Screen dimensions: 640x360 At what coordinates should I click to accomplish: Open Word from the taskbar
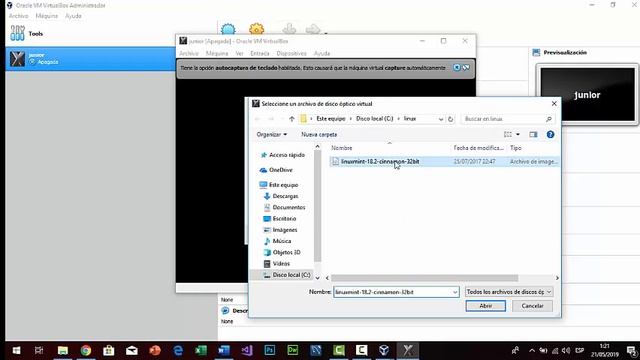pyautogui.click(x=224, y=350)
